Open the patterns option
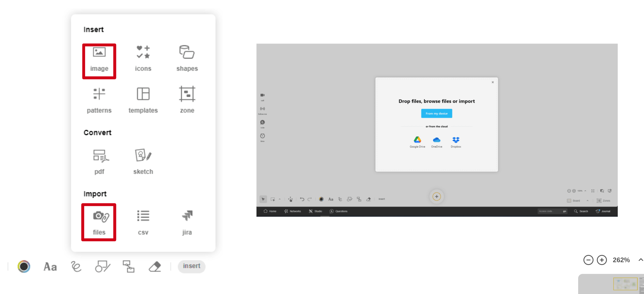 (99, 100)
